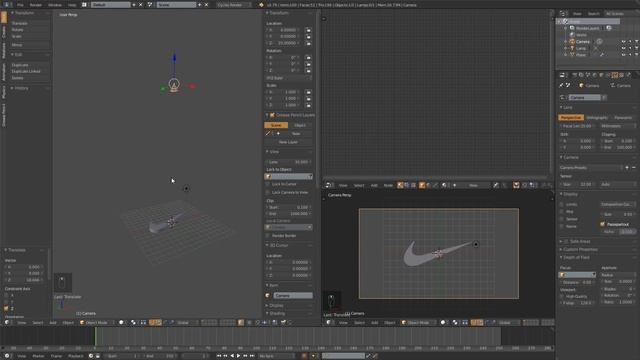Click the Camera object icon in the outliner
Image resolution: width=640 pixels, height=360 pixels.
(572, 42)
